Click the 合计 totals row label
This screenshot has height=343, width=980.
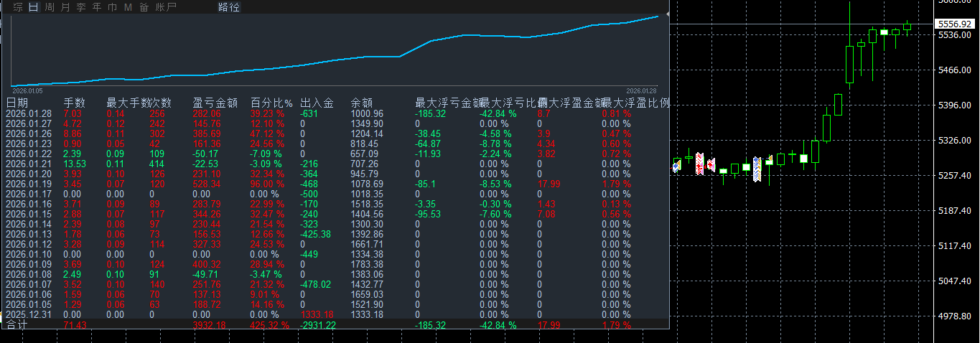[17, 325]
